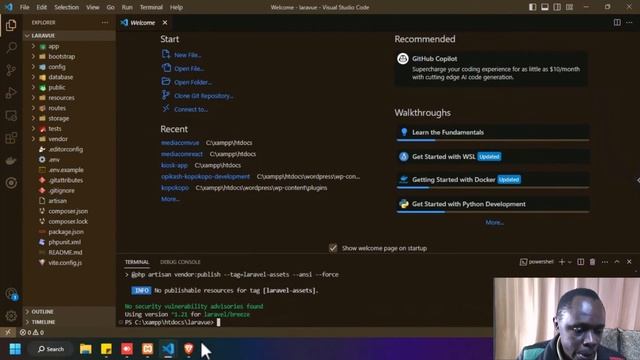Toggle primary side bar layout button
The image size is (640, 360).
pyautogui.click(x=532, y=7)
